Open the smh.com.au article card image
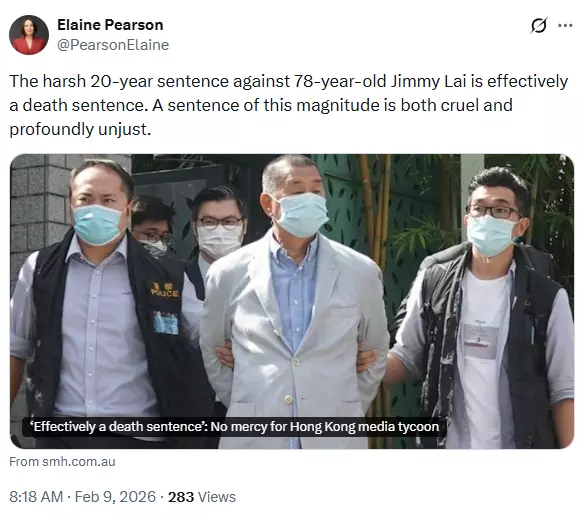The height and width of the screenshot is (519, 583). point(292,301)
